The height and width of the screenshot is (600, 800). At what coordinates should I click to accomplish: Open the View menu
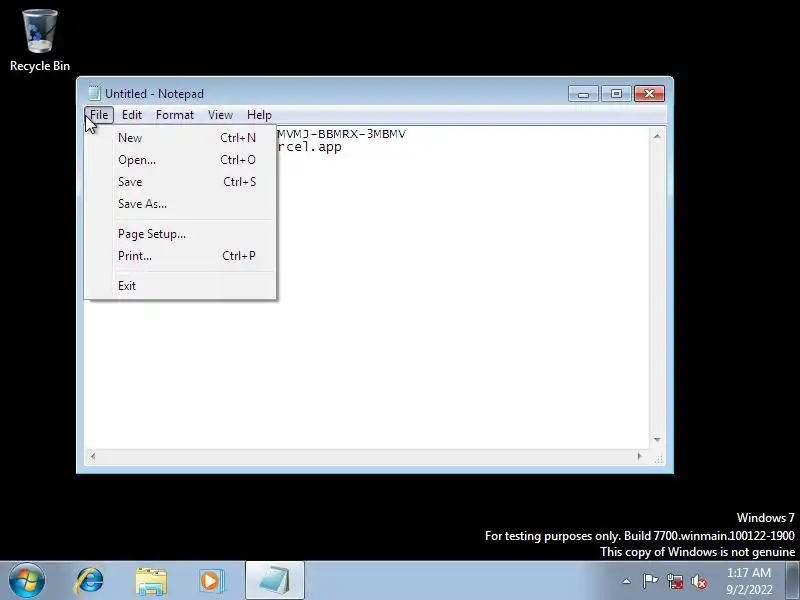tap(220, 115)
